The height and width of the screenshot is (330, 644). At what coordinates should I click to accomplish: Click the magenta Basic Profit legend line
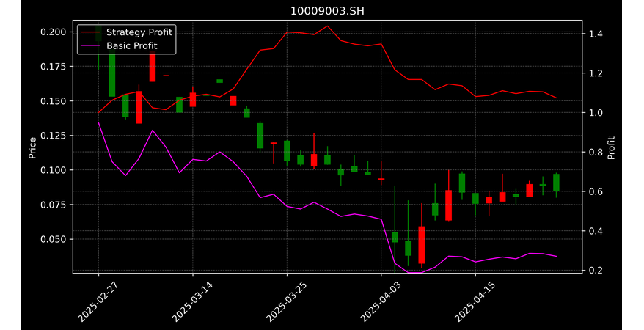(x=90, y=45)
